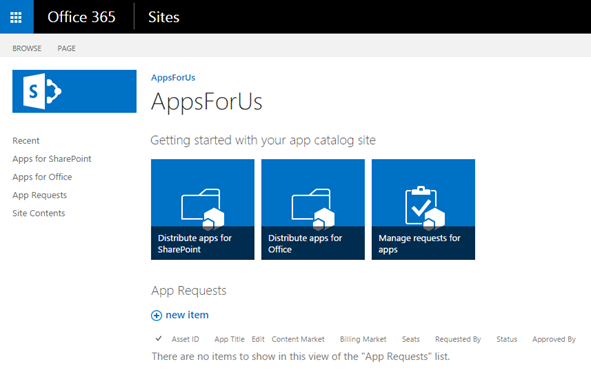
Task: Toggle the select-all checkmark in list header
Action: 159,338
